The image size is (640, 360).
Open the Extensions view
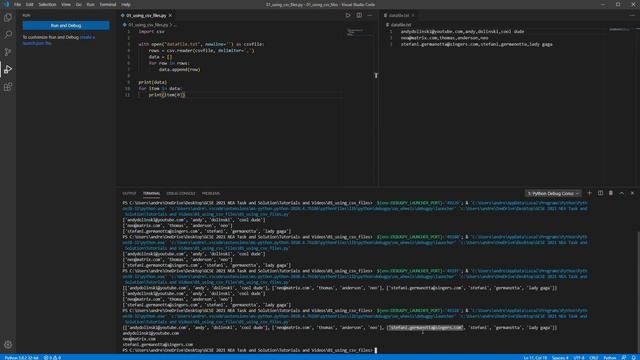(8, 87)
